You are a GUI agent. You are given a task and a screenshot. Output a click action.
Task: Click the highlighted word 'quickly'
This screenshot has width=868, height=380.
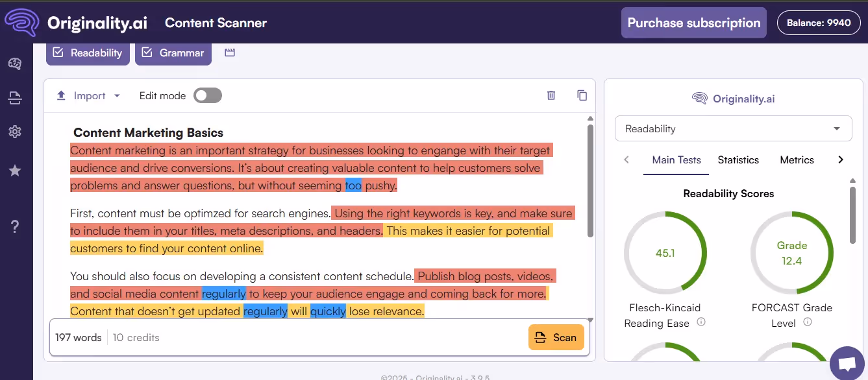(328, 311)
